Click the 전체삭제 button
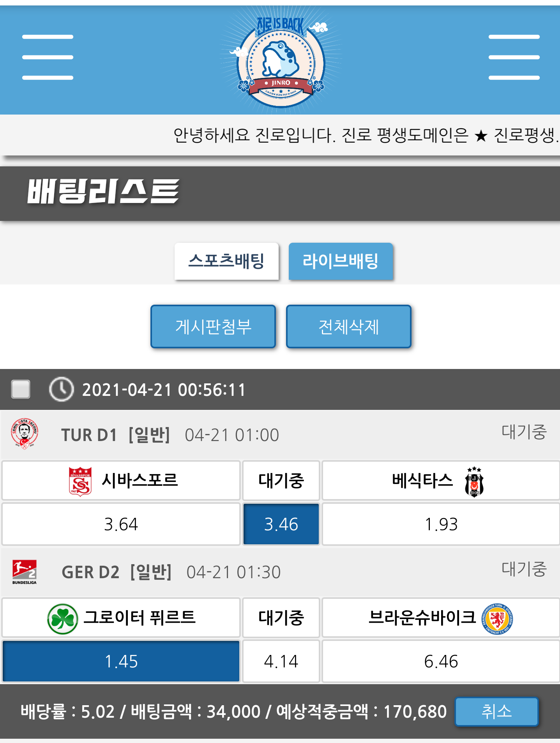The height and width of the screenshot is (743, 560). [x=349, y=326]
